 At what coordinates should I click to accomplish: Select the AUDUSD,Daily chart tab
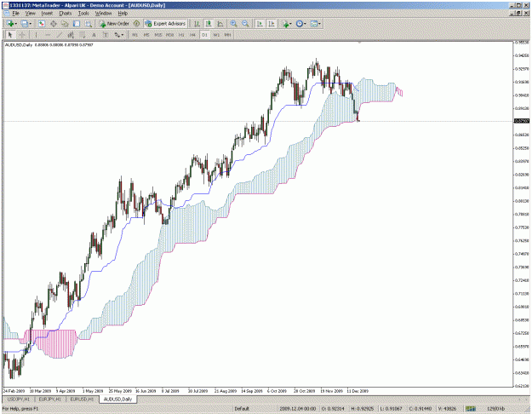[117, 400]
